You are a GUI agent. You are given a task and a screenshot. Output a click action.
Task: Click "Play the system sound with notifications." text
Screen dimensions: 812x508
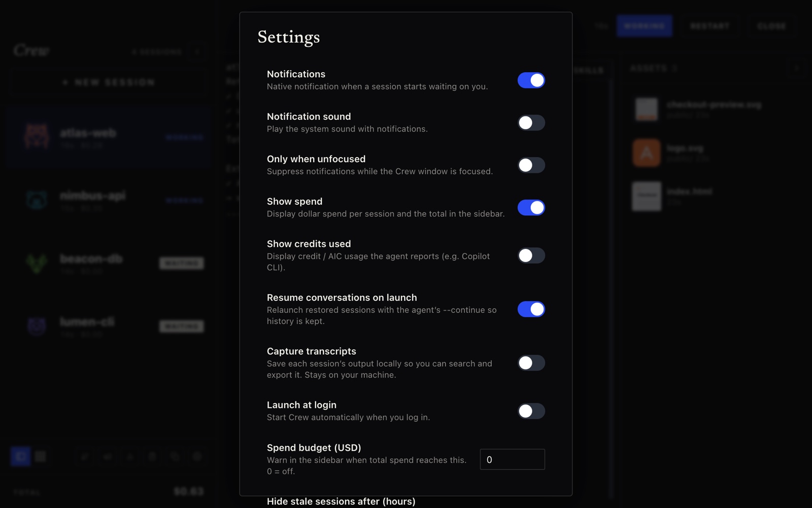[x=347, y=129]
